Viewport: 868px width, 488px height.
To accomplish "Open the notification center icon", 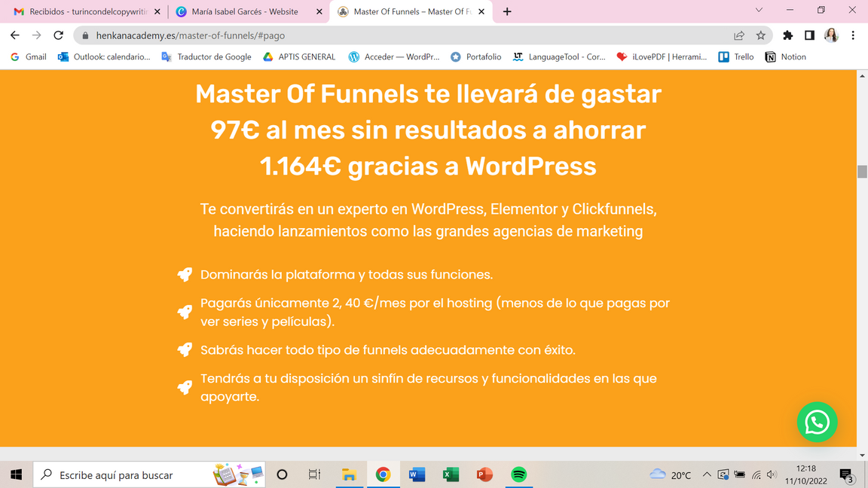I will point(846,475).
